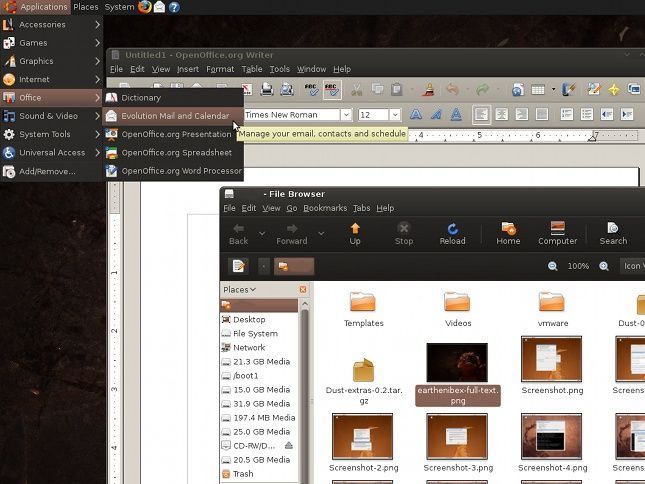
Task: Click the font size field showing 12
Action: pos(374,115)
